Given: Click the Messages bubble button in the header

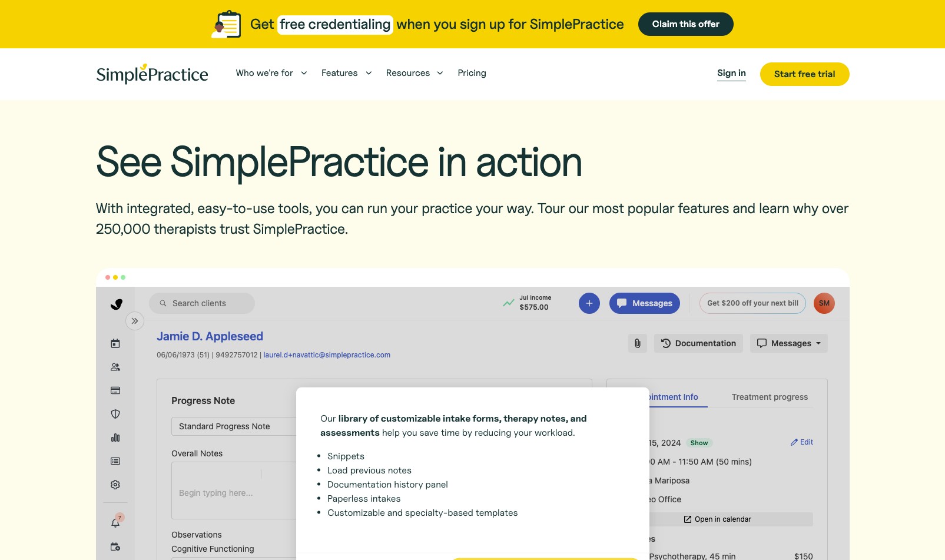Looking at the screenshot, I should [644, 303].
